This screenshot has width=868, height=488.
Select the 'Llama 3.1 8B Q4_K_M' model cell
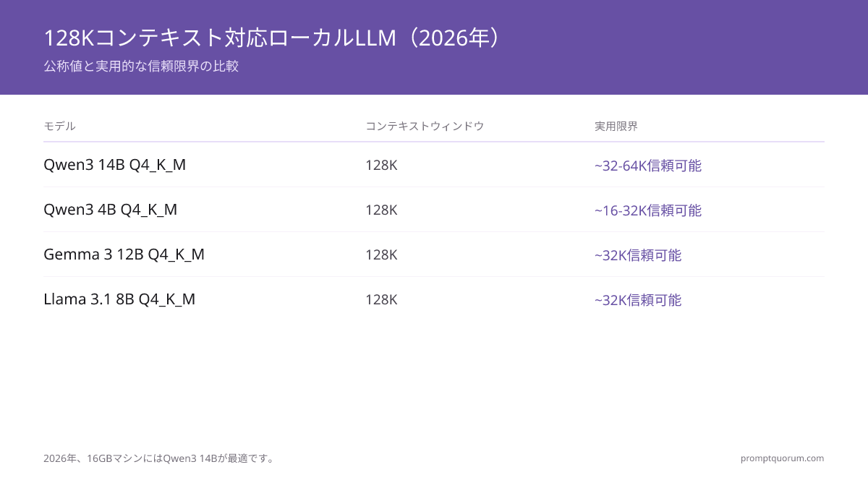119,299
